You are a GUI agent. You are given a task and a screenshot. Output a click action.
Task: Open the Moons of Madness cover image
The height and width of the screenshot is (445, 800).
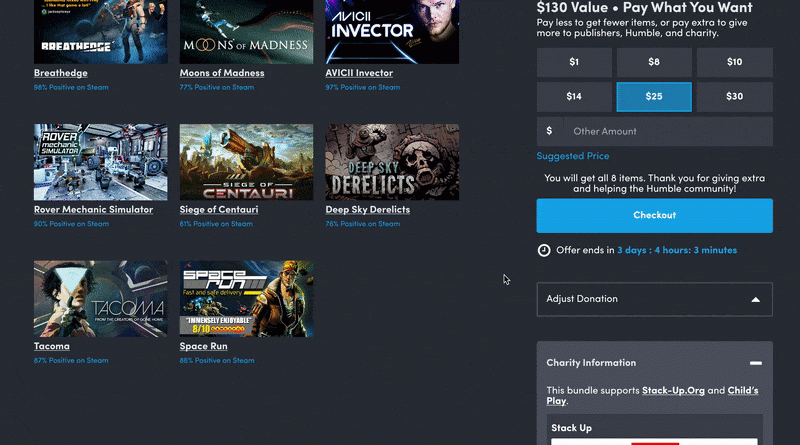click(x=246, y=31)
